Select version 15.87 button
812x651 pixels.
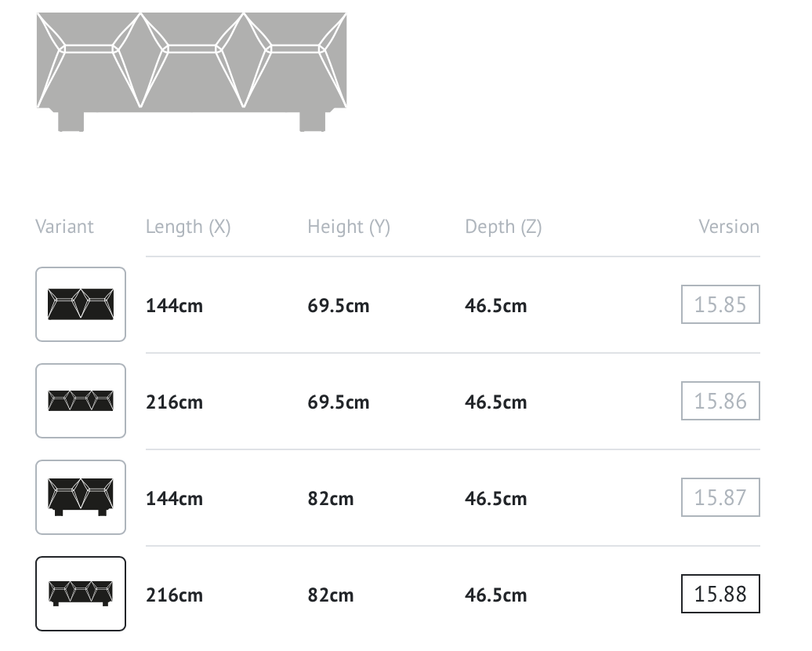click(720, 497)
